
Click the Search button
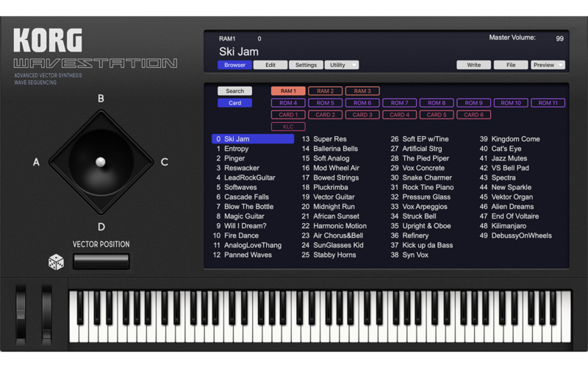pos(234,91)
